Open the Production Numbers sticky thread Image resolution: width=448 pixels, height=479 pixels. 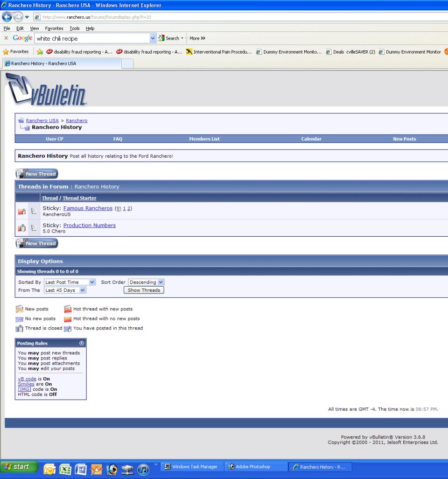pyautogui.click(x=90, y=225)
